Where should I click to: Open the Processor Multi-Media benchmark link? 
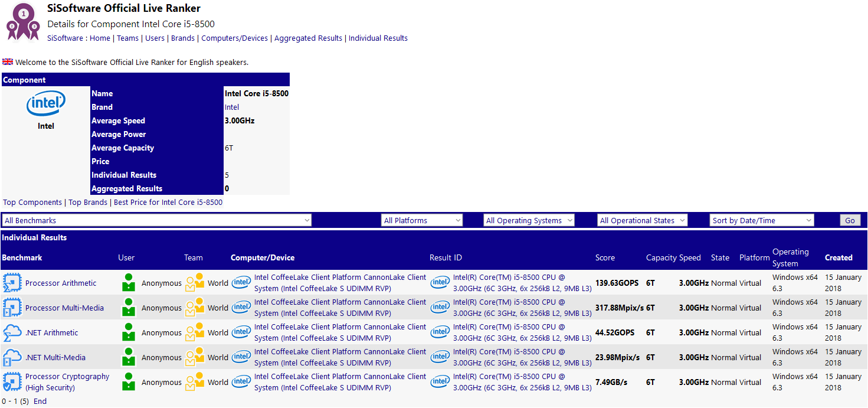click(x=64, y=308)
